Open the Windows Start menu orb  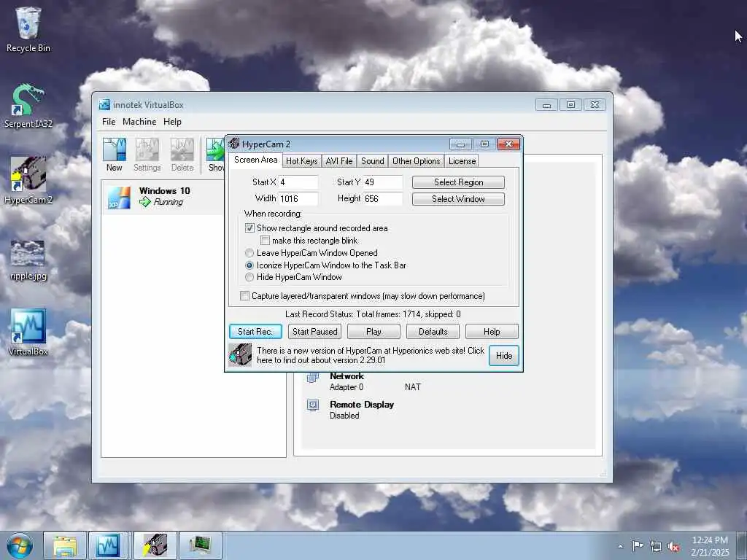click(x=20, y=545)
